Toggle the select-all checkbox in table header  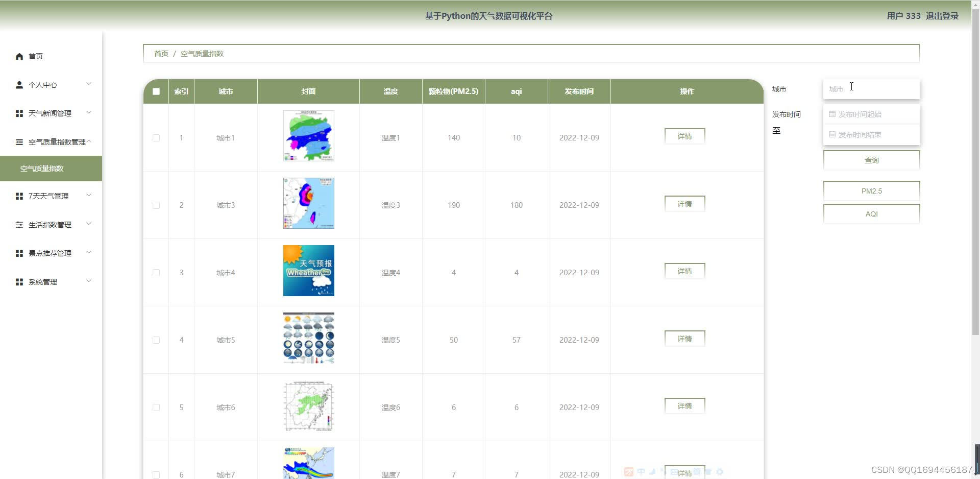pyautogui.click(x=156, y=91)
